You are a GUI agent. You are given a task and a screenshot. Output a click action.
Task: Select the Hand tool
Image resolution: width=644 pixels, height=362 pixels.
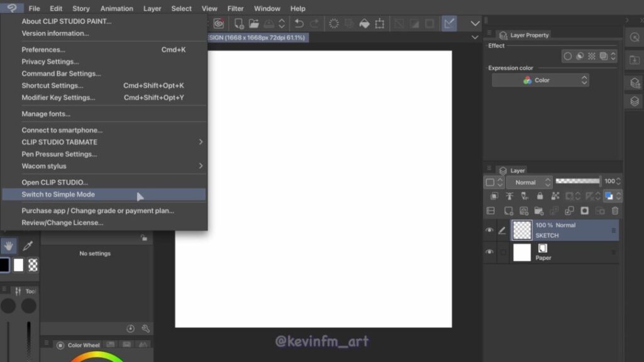click(9, 246)
